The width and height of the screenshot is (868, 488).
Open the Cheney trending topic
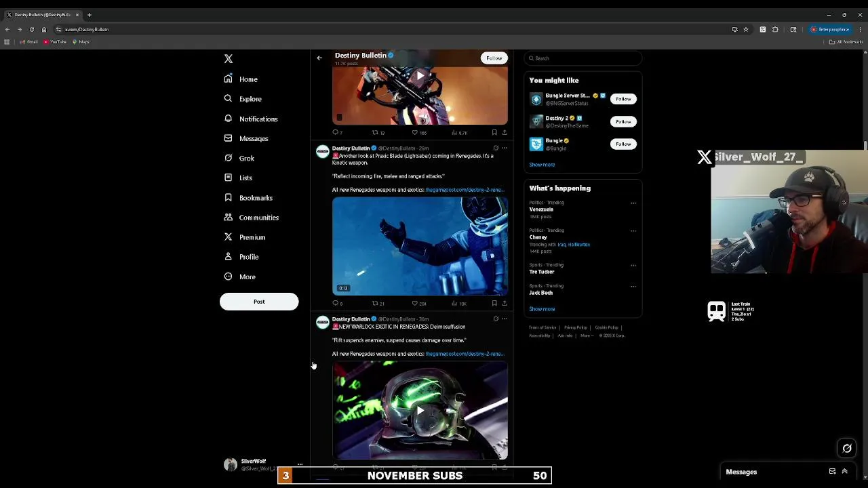538,237
